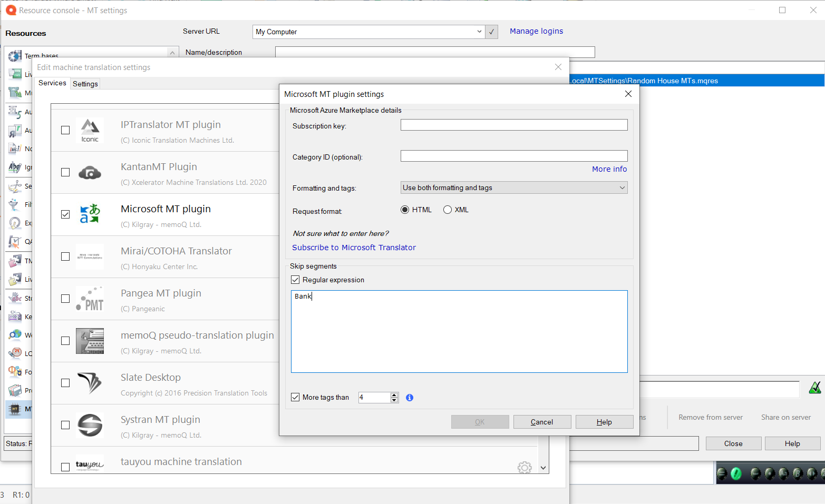Screen dimensions: 825x504
Task: Click Microsoft MT plugin logo icon
Action: pos(90,214)
